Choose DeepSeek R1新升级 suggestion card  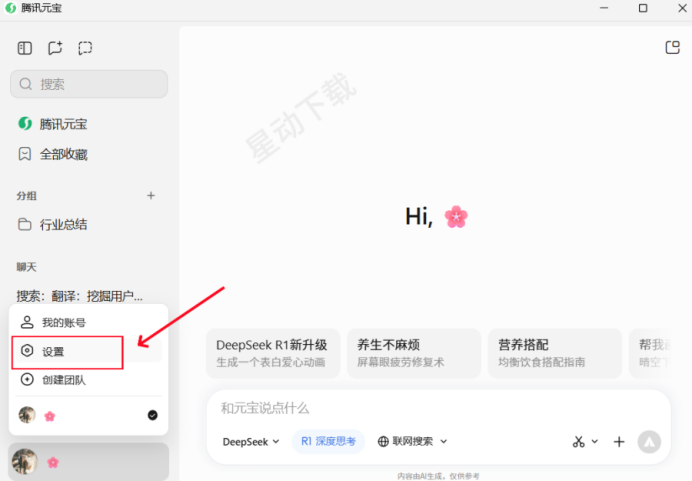coord(273,353)
